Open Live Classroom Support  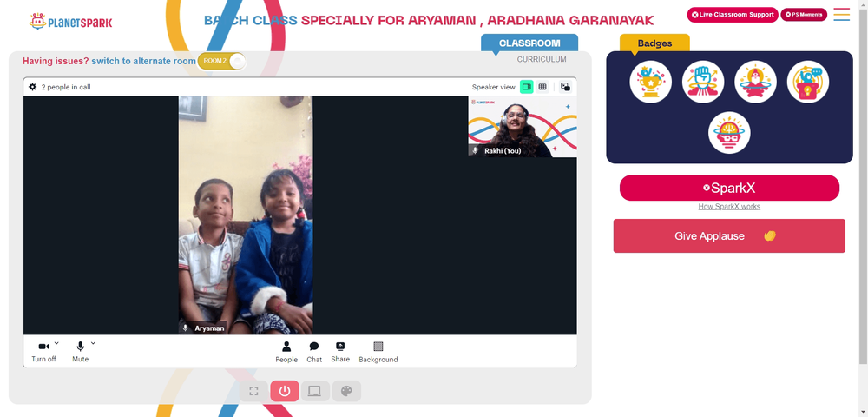click(x=733, y=15)
